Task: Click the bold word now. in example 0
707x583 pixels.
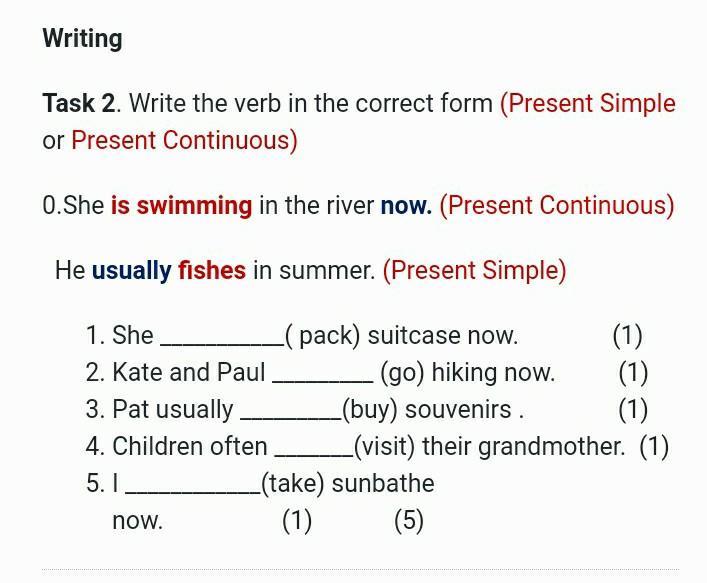Action: pos(406,206)
